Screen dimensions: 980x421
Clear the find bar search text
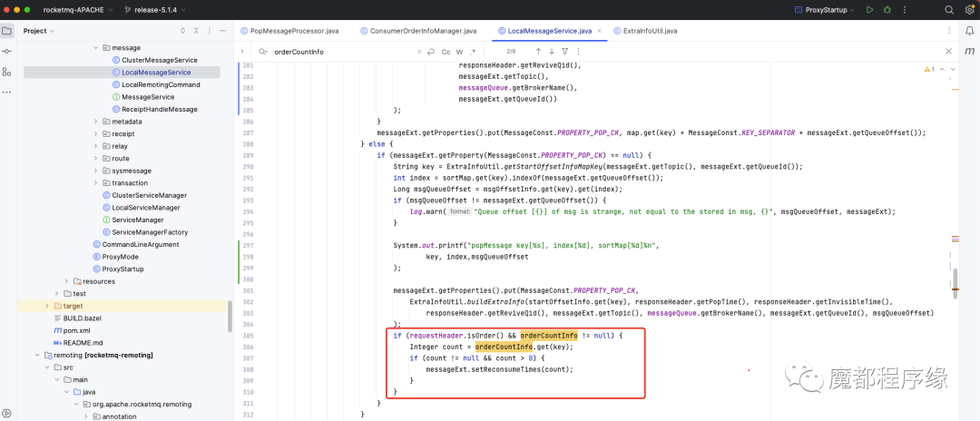pyautogui.click(x=418, y=52)
